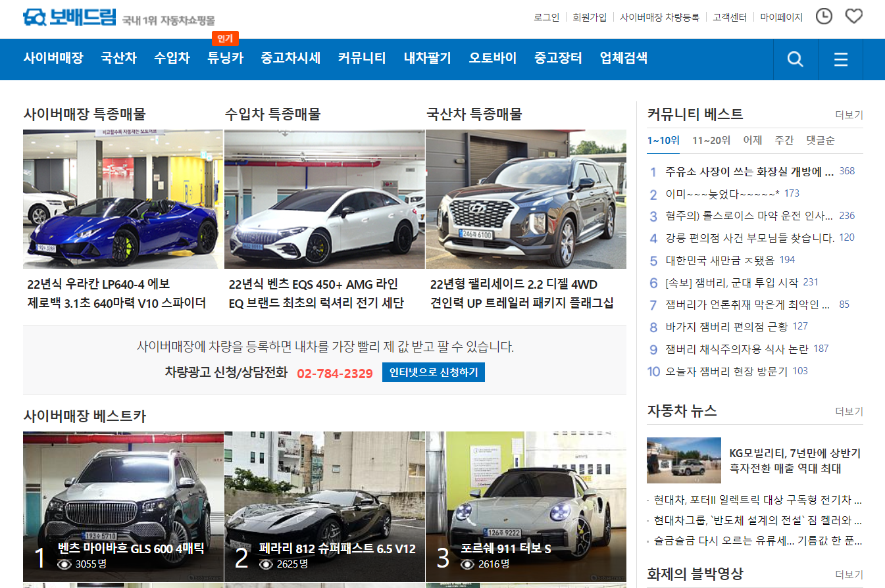Click eye views icon on 포르쉐 911 card
This screenshot has height=588, width=885.
467,564
